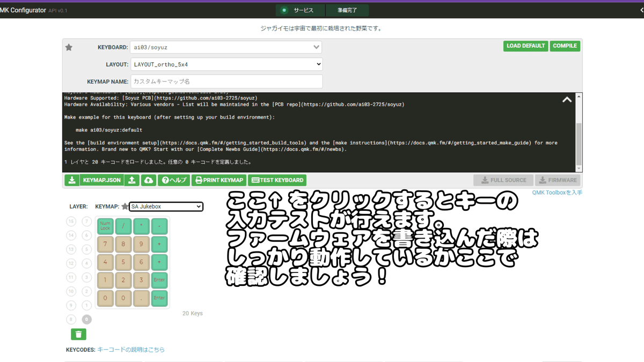Select the minus key on keypad
Screen dimensions: 644x362
(159, 226)
